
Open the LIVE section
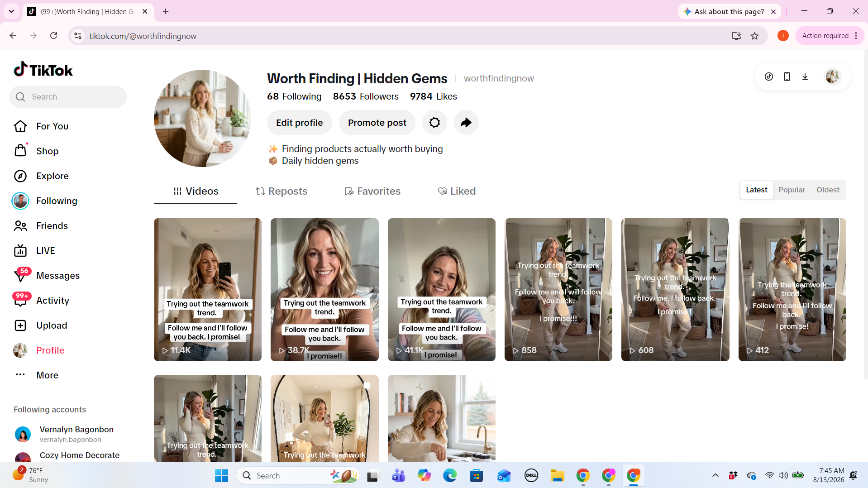pyautogui.click(x=34, y=251)
